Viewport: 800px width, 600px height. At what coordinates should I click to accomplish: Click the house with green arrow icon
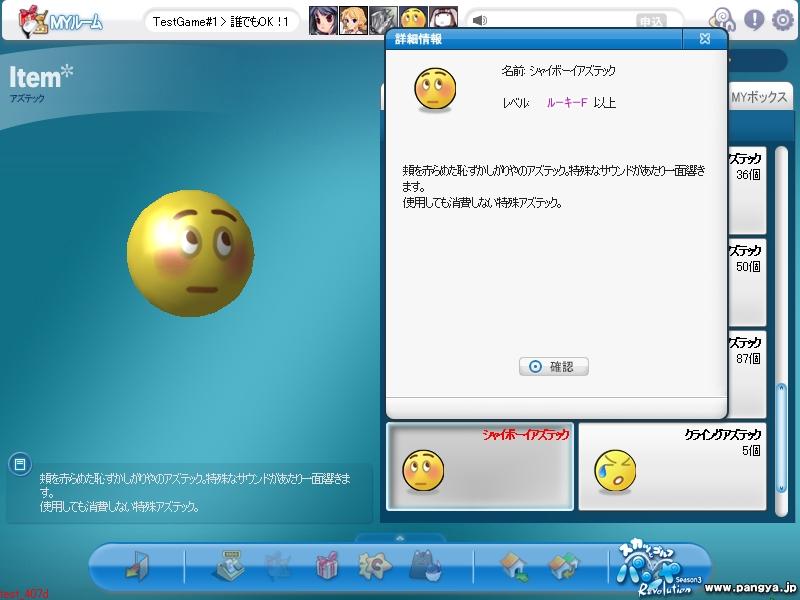tap(514, 567)
